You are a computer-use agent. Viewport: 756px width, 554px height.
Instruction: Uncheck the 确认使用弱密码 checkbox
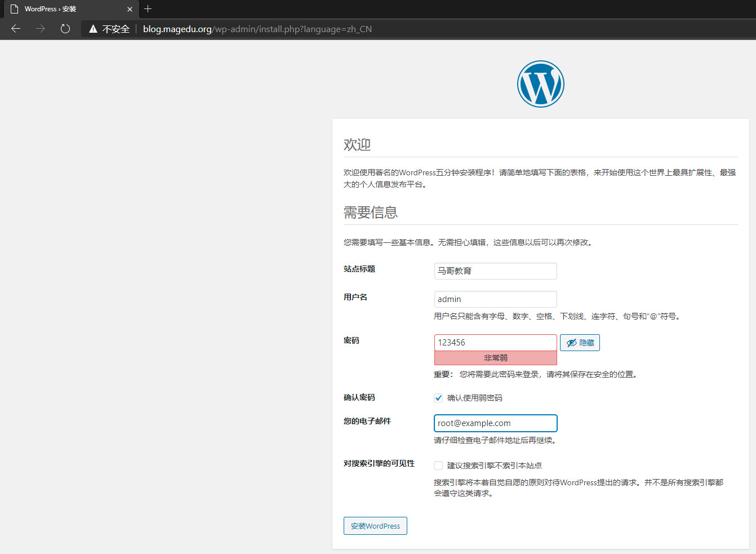tap(438, 398)
